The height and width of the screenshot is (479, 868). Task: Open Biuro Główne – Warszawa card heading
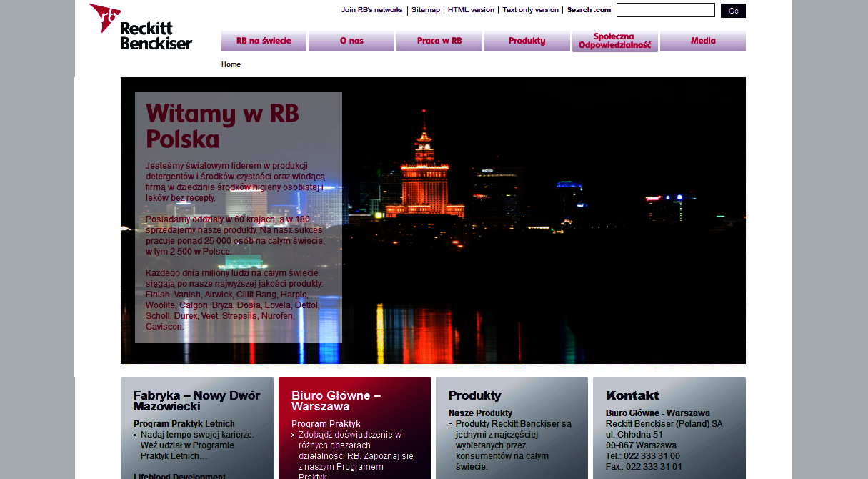(336, 401)
